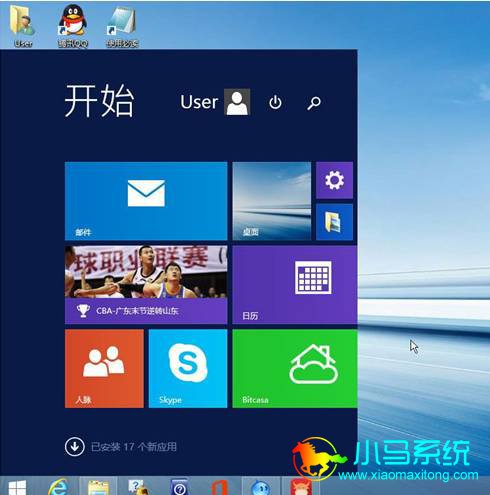The image size is (490, 495).
Task: Open the User folder desktop icon
Action: (x=22, y=26)
